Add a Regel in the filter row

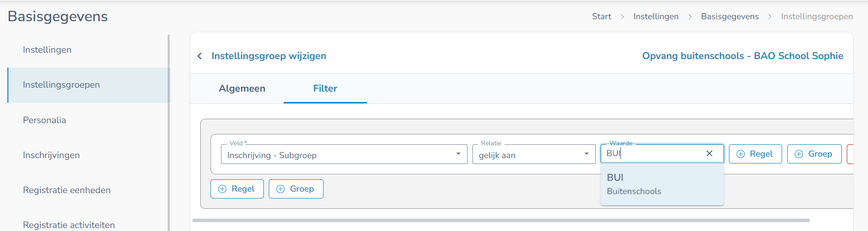tap(755, 154)
